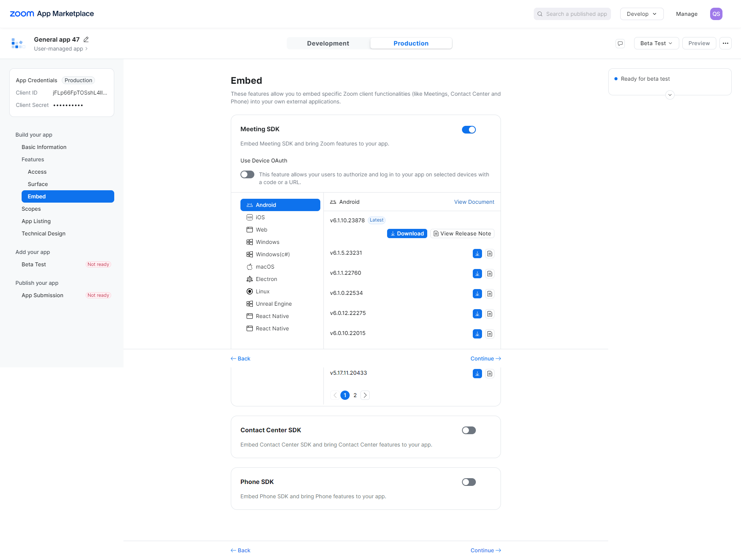The width and height of the screenshot is (741, 560).
Task: Expand the Ready for beta test panel
Action: tap(670, 95)
